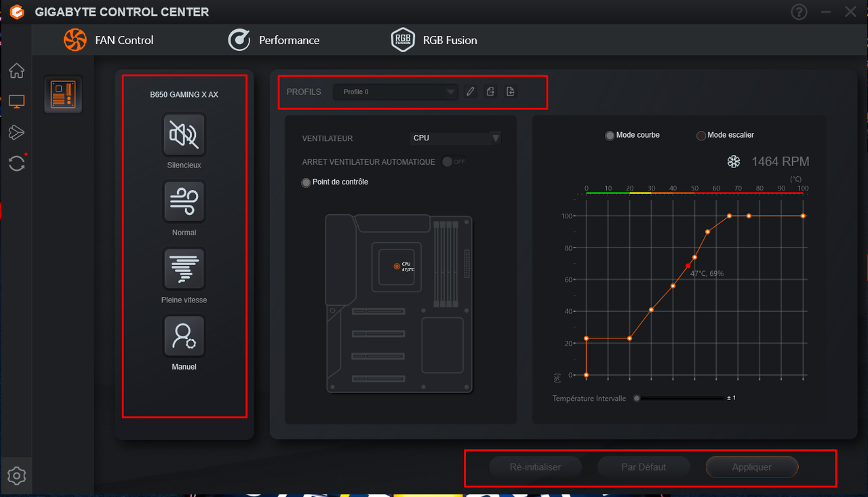Viewport: 868px width, 497px height.
Task: Select the Normal fan mode
Action: pos(184,201)
